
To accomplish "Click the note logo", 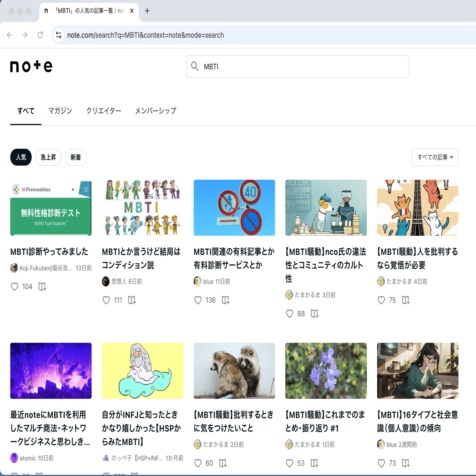I will pyautogui.click(x=31, y=66).
